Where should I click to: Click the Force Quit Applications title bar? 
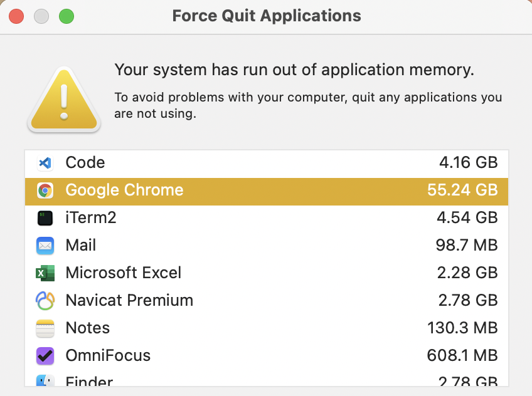click(x=267, y=16)
